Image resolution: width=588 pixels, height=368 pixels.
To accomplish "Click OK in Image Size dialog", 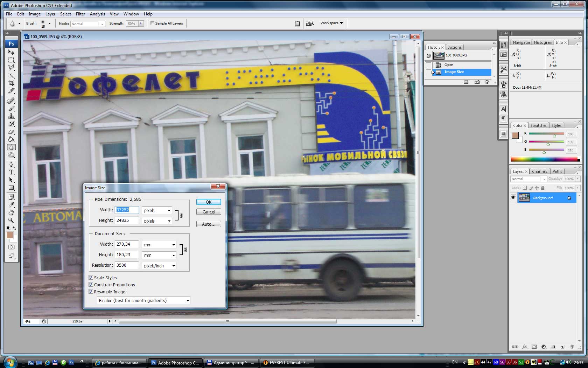I will click(x=209, y=202).
